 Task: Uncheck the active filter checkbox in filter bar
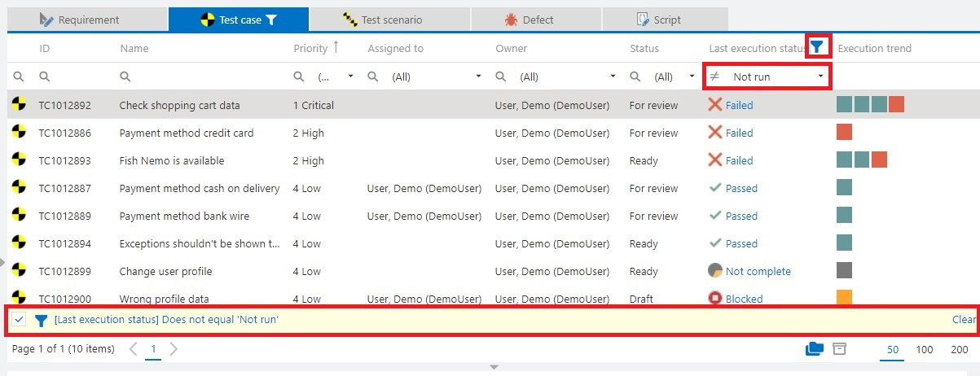click(x=20, y=320)
